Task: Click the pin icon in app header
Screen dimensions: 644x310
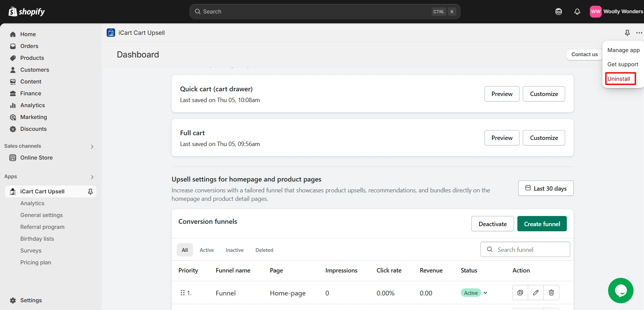Action: pyautogui.click(x=627, y=33)
